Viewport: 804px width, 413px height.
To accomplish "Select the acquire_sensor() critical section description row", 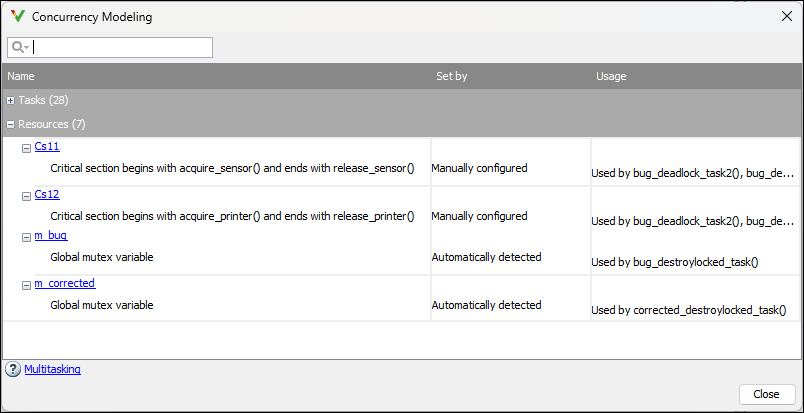I will click(232, 168).
